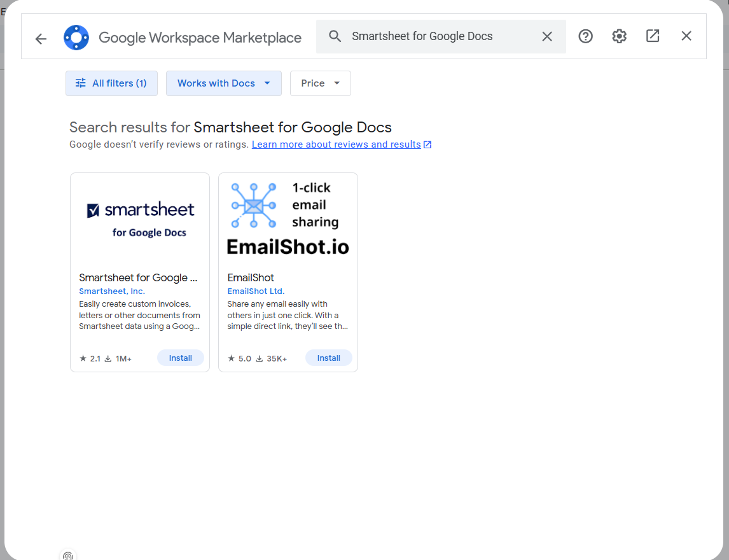Open Smartsheet for Google app title
This screenshot has width=729, height=560.
pyautogui.click(x=138, y=277)
